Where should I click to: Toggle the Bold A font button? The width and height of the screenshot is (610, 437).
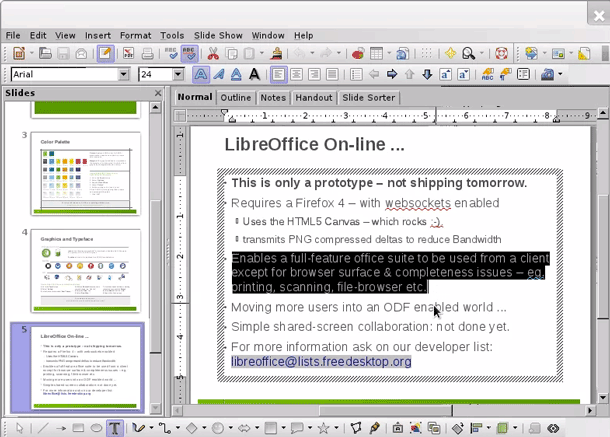click(x=201, y=74)
